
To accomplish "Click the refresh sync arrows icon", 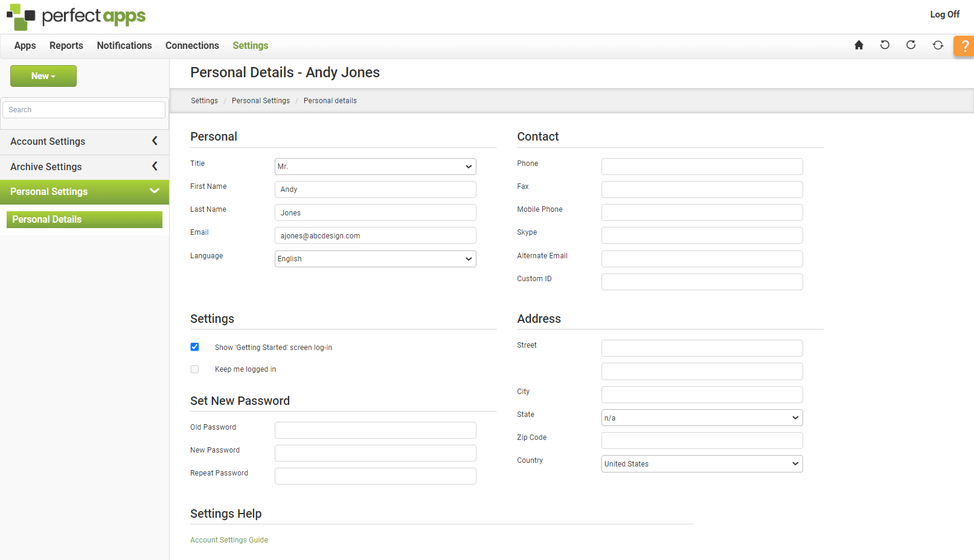I will point(938,45).
